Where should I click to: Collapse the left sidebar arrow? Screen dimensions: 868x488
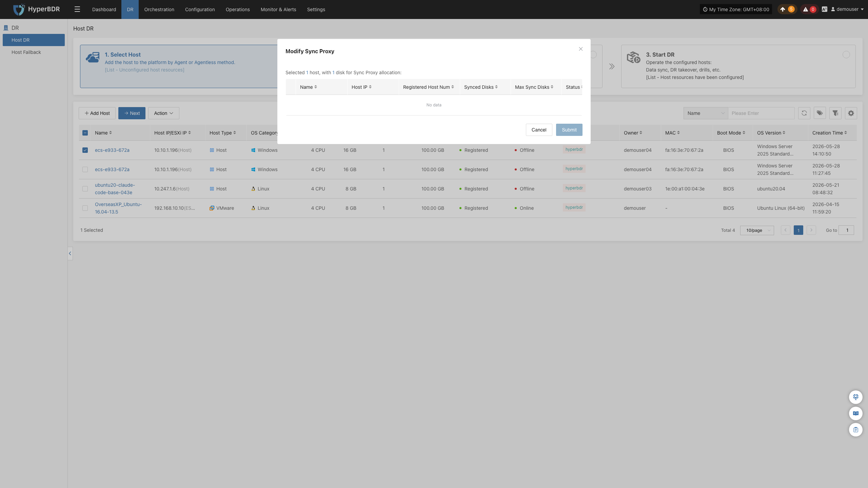click(x=70, y=253)
